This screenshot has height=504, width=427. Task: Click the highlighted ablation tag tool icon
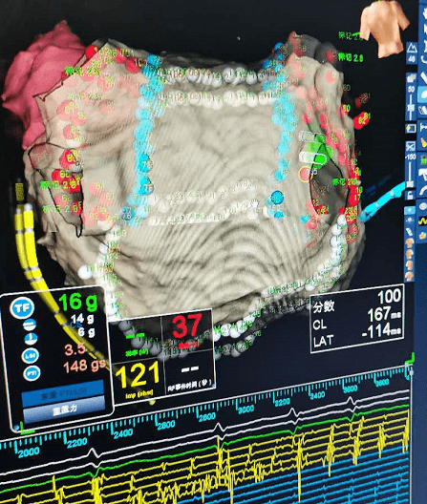tap(423, 94)
